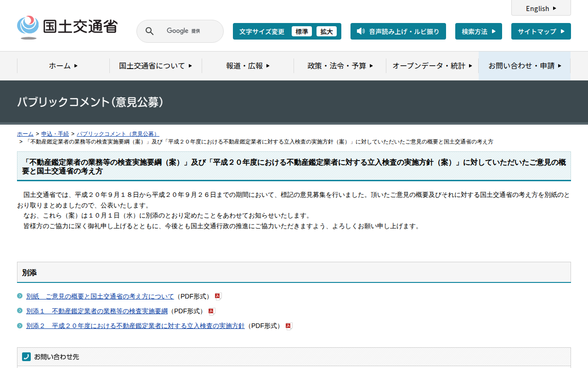Image resolution: width=588 pixels, height=368 pixels.
Task: Switch site to English
Action: (x=541, y=8)
